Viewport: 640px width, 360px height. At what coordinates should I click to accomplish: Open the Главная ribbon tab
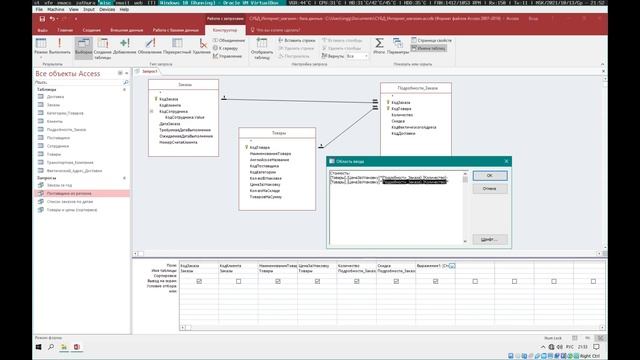click(x=65, y=30)
